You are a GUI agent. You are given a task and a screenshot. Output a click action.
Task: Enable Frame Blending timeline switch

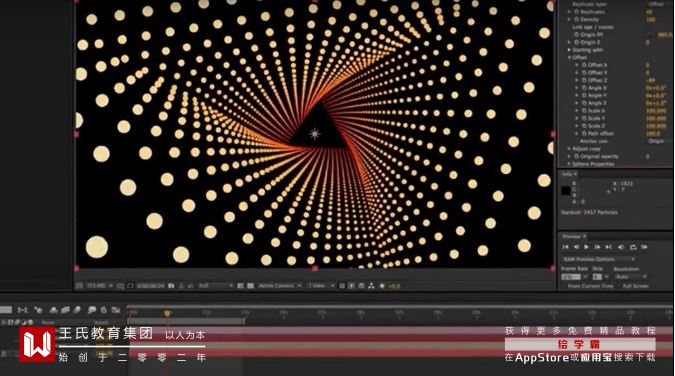pyautogui.click(x=65, y=310)
